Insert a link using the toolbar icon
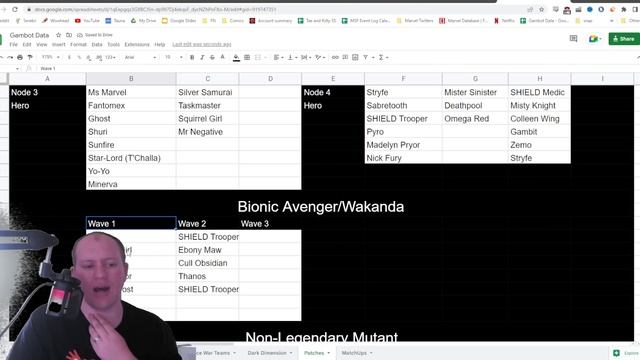 pyautogui.click(x=335, y=58)
